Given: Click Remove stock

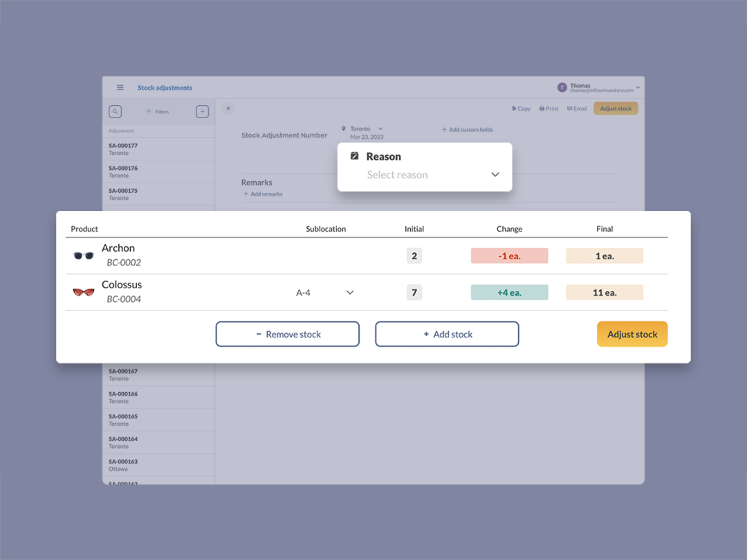Looking at the screenshot, I should click(287, 334).
